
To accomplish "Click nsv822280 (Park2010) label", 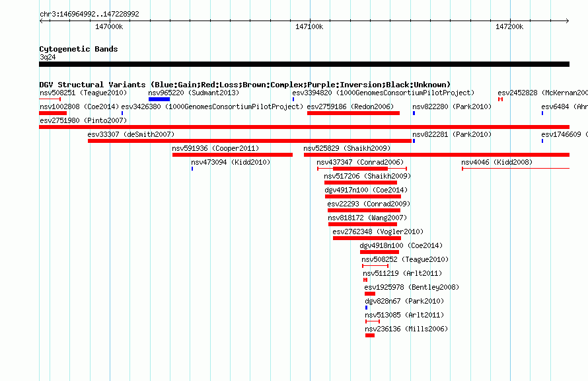I will (x=452, y=106).
